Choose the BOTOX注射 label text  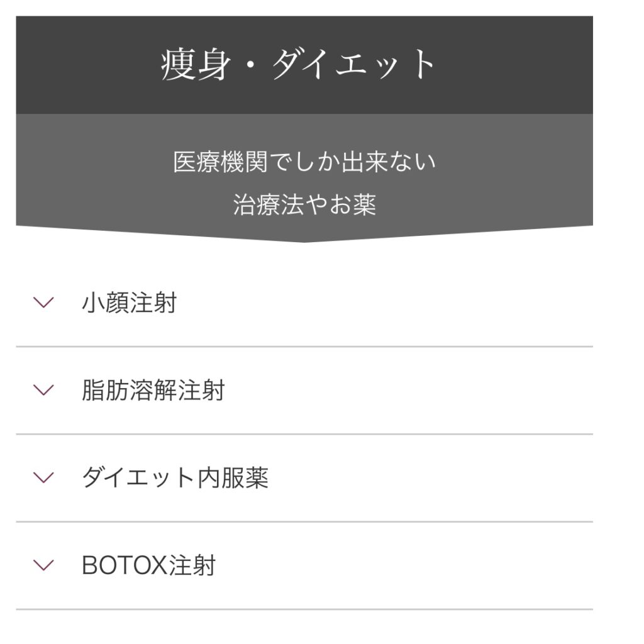[148, 565]
